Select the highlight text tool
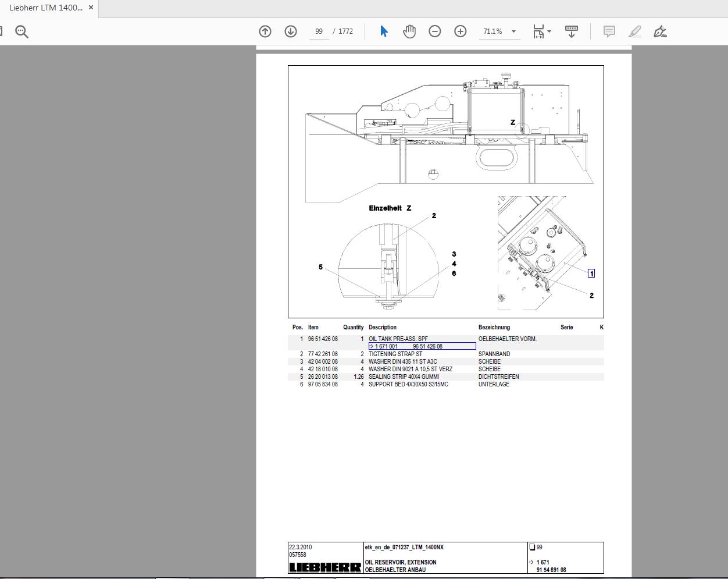Viewport: 728px width, 579px height. 634,31
